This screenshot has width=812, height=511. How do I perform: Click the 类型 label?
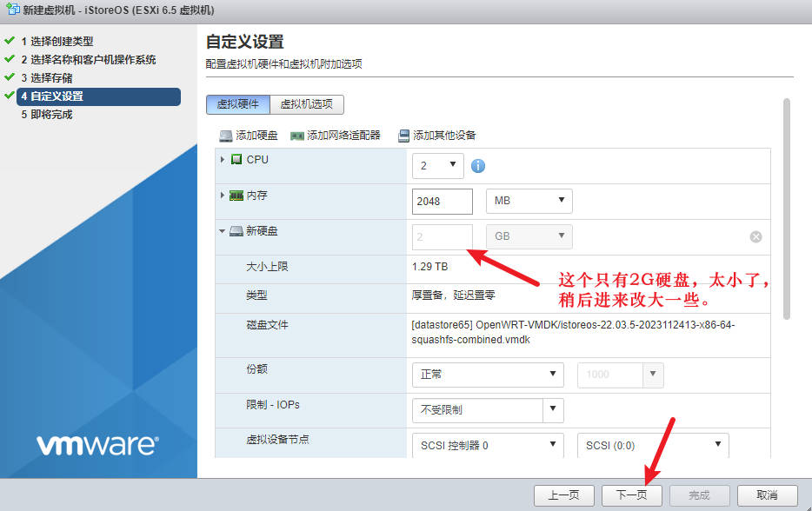click(256, 295)
